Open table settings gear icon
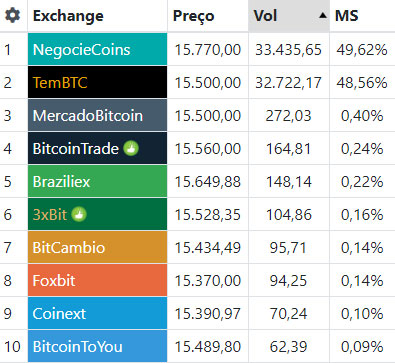 [13, 15]
